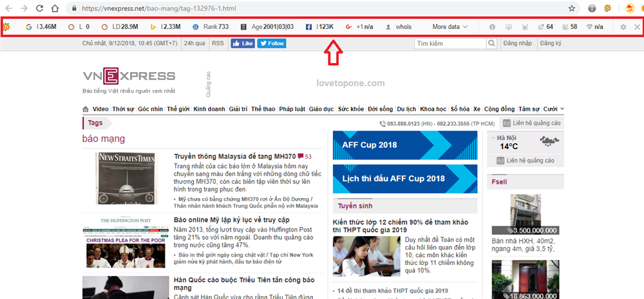
Task: Expand the More data dropdown
Action: coord(450,27)
